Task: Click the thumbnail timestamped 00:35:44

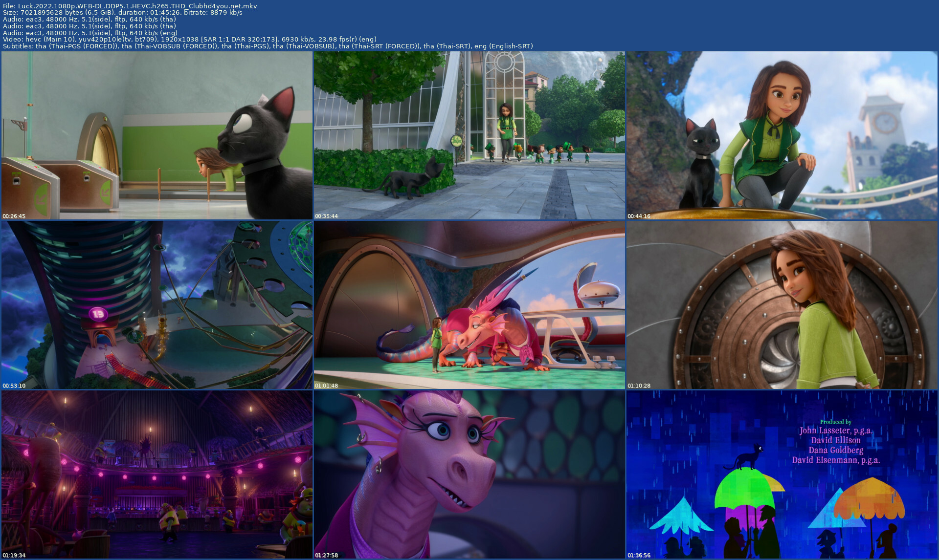Action: 469,135
